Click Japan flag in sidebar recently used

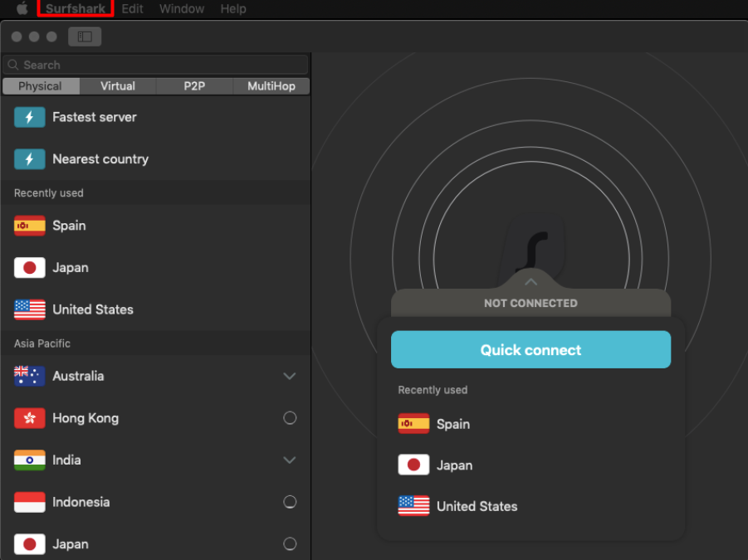[x=30, y=268]
